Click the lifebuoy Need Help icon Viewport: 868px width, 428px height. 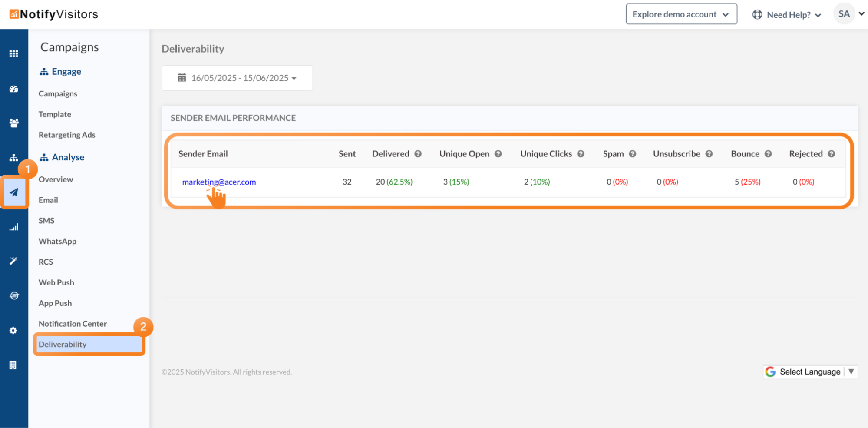pyautogui.click(x=757, y=15)
